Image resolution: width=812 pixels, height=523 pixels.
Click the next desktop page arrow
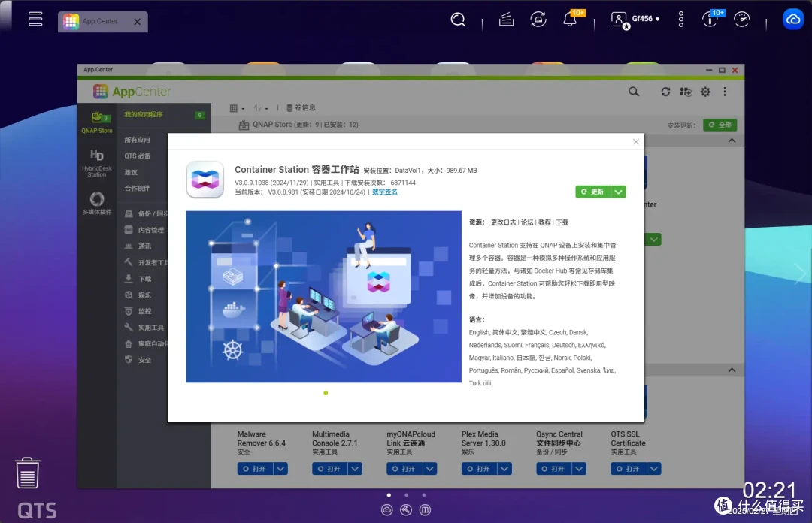tap(800, 274)
